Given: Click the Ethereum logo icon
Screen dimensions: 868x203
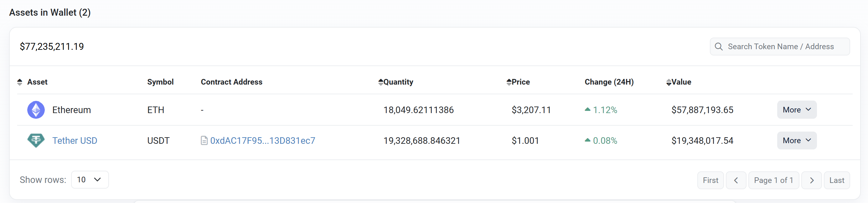Looking at the screenshot, I should pos(36,110).
